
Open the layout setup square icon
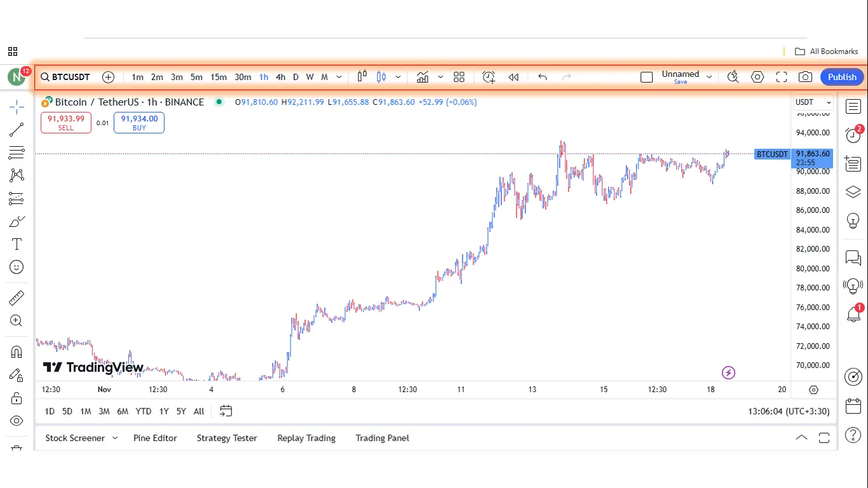coord(647,77)
